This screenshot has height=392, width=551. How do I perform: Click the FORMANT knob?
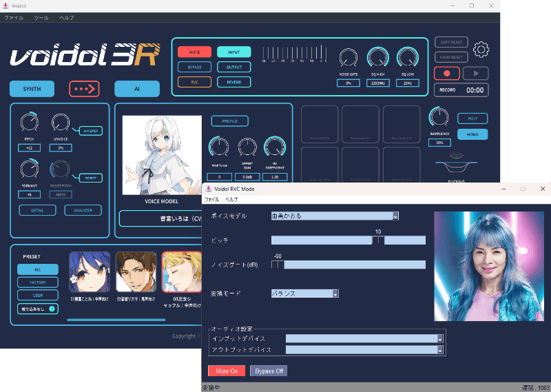click(x=30, y=168)
